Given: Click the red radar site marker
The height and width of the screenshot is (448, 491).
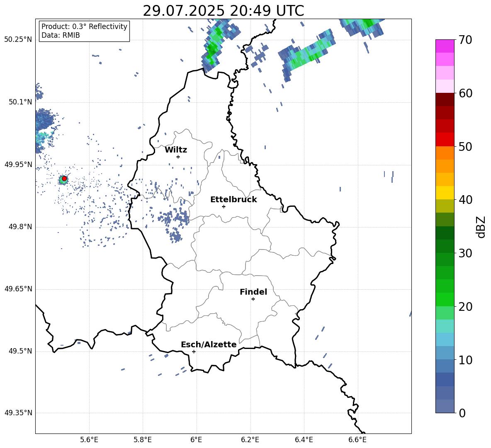Looking at the screenshot, I should click(x=64, y=179).
